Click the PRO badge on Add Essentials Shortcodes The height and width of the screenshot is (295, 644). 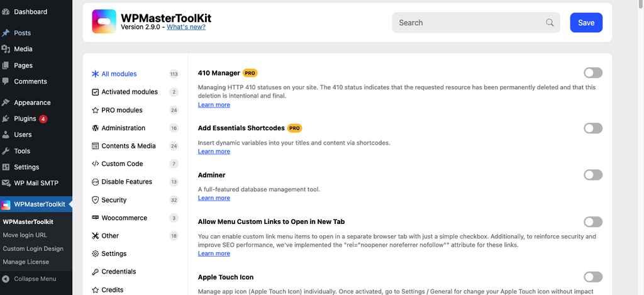[x=294, y=128]
